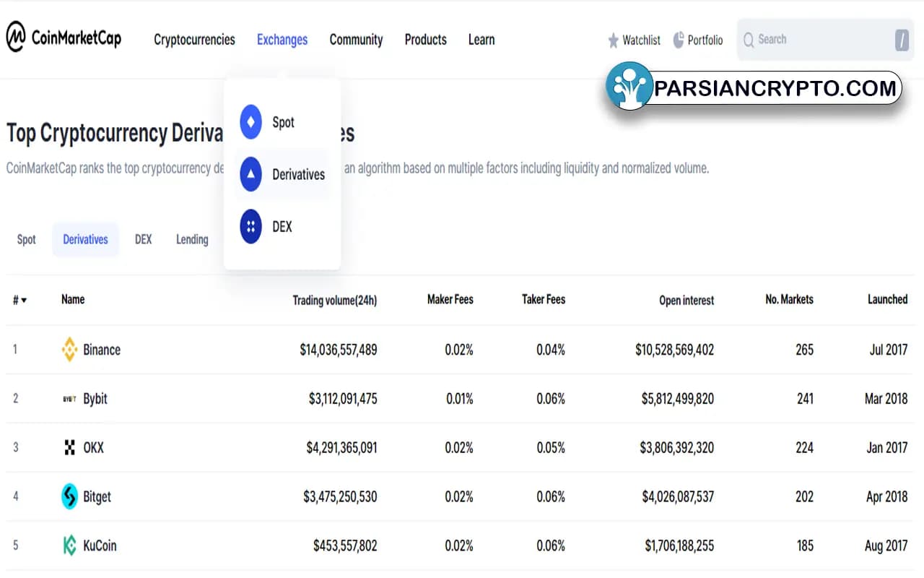Open the OKX exchange link
Viewport: 924px width, 578px height.
click(x=94, y=448)
